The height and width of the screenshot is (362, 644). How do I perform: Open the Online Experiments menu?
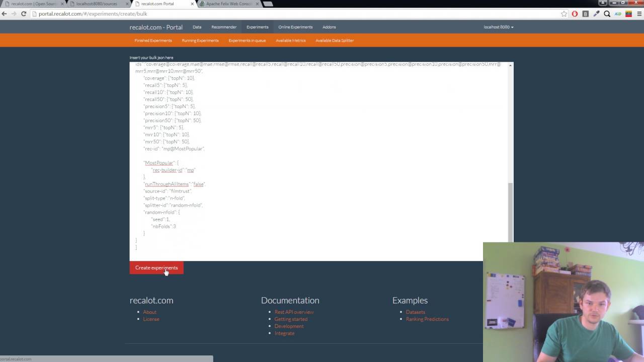pyautogui.click(x=295, y=27)
